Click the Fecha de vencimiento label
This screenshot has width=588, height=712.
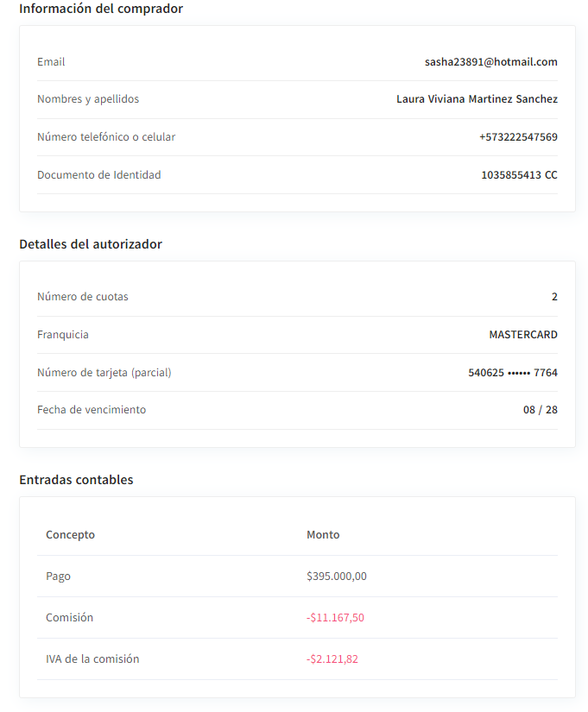click(x=92, y=410)
